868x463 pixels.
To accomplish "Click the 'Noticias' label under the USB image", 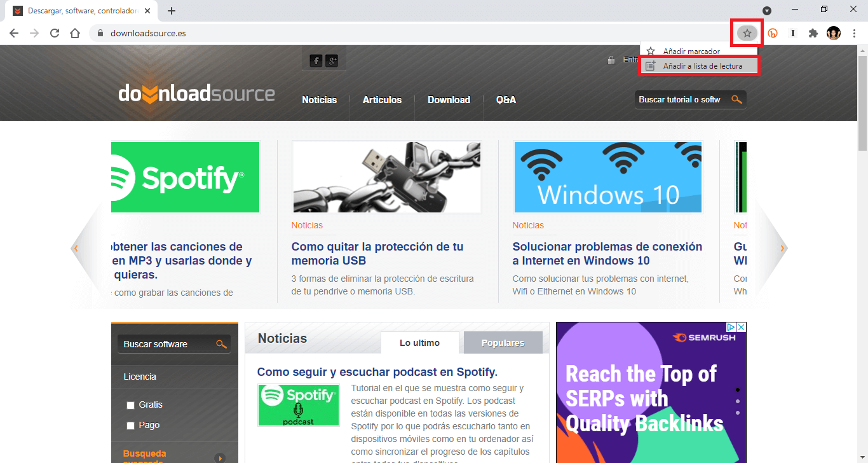I will [307, 225].
